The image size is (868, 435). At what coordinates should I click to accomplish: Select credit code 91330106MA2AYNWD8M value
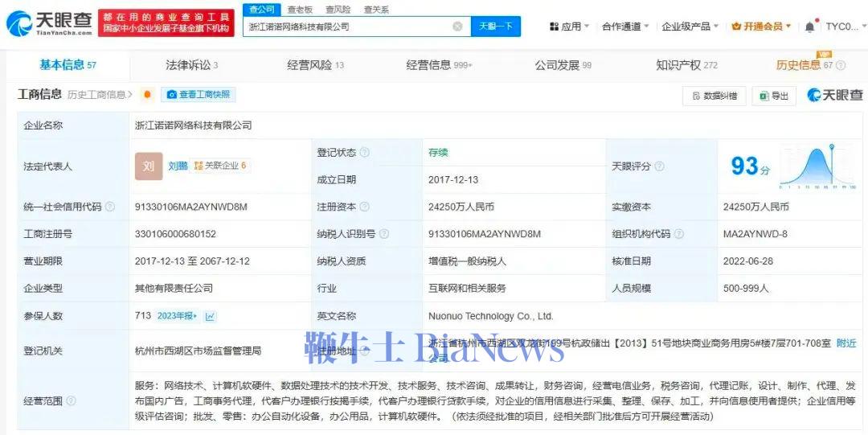(191, 207)
